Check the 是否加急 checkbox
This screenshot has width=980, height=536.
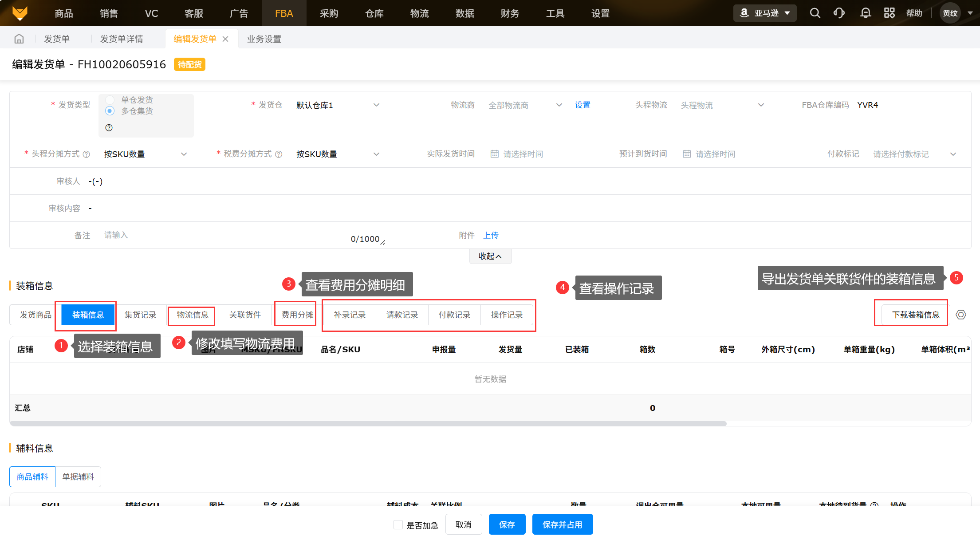(398, 525)
